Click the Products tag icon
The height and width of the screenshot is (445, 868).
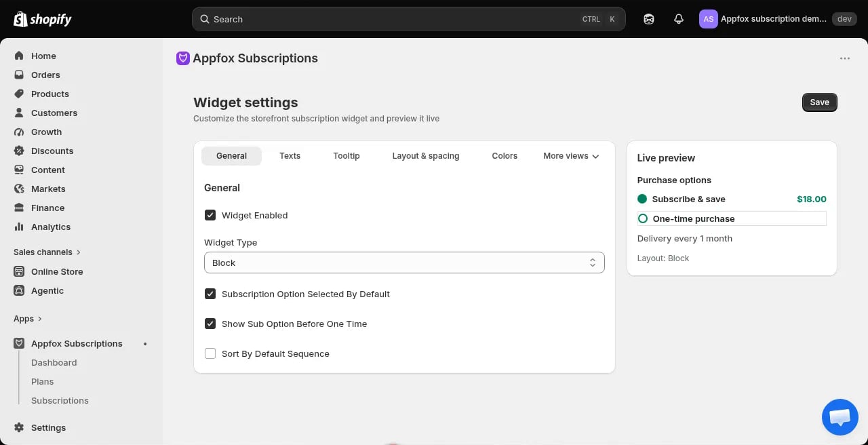click(19, 94)
